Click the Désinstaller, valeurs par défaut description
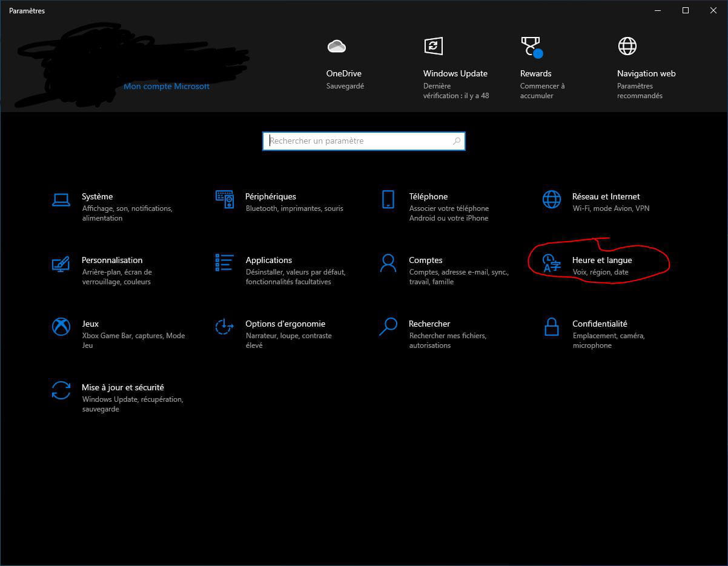Viewport: 728px width, 566px height. pos(296,277)
